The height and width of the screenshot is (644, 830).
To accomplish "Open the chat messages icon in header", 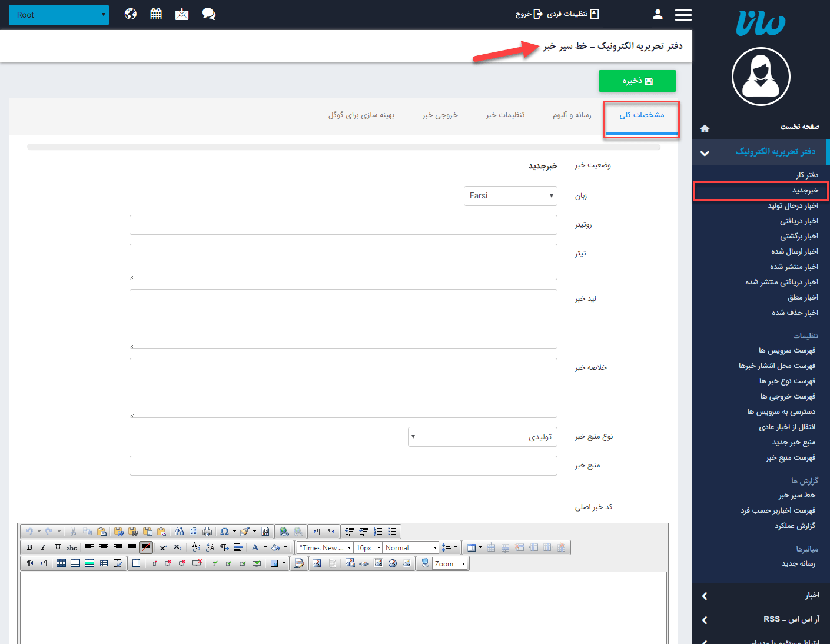I will click(x=208, y=14).
